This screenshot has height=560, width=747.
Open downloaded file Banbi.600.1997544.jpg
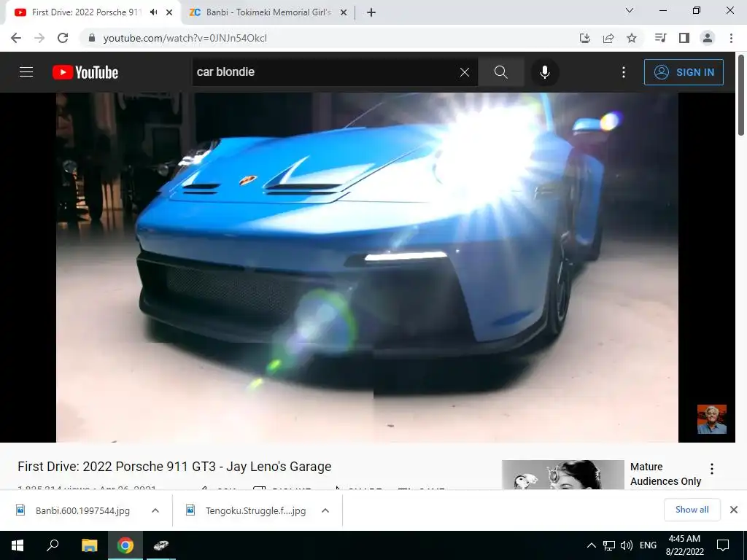82,510
